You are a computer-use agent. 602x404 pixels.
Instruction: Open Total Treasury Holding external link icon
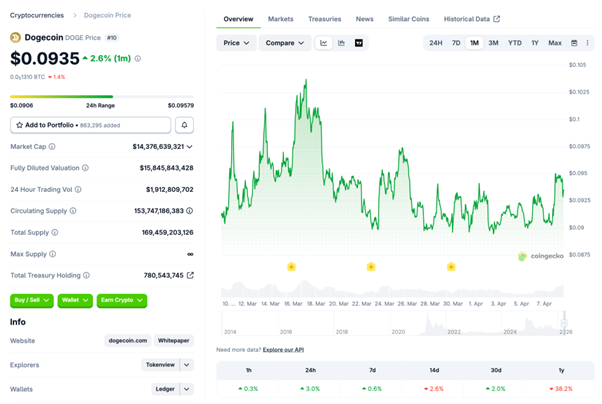point(190,275)
